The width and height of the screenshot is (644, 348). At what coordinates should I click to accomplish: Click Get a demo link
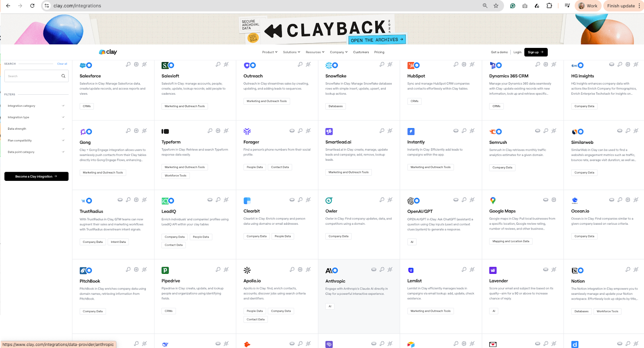[499, 52]
